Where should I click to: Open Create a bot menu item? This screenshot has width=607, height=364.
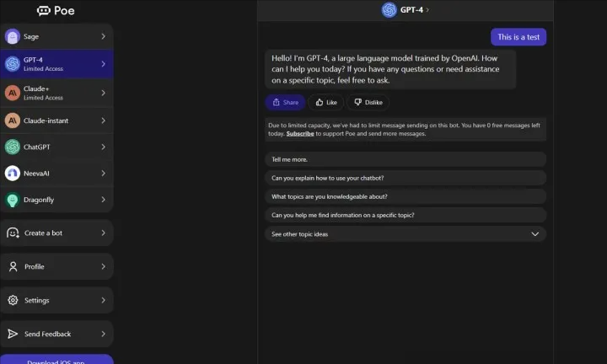[56, 233]
